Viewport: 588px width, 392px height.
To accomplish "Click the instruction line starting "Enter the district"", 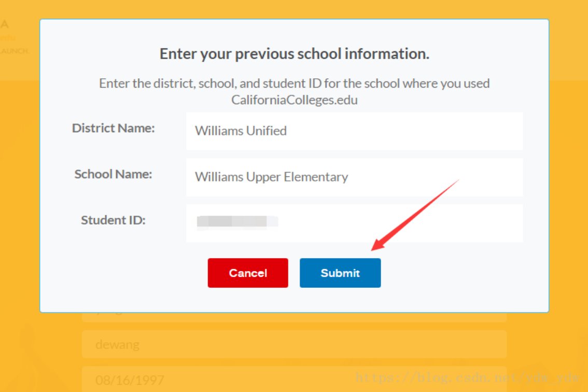I will [294, 83].
